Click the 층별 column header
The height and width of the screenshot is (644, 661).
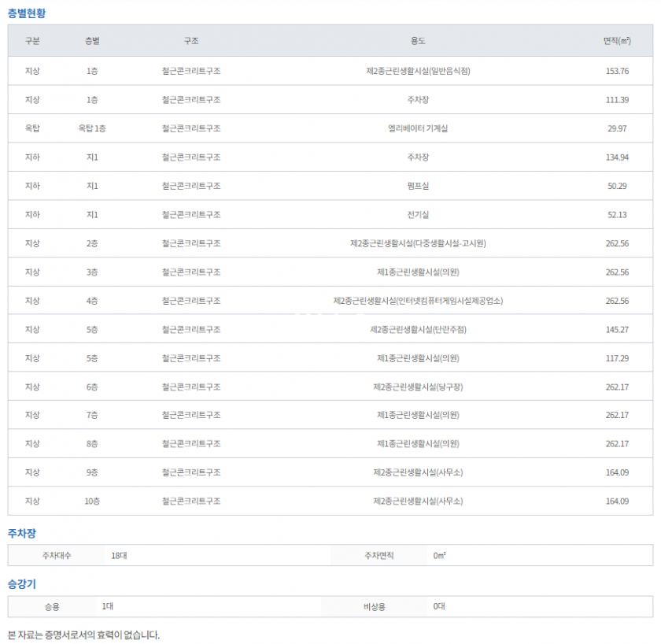(92, 41)
